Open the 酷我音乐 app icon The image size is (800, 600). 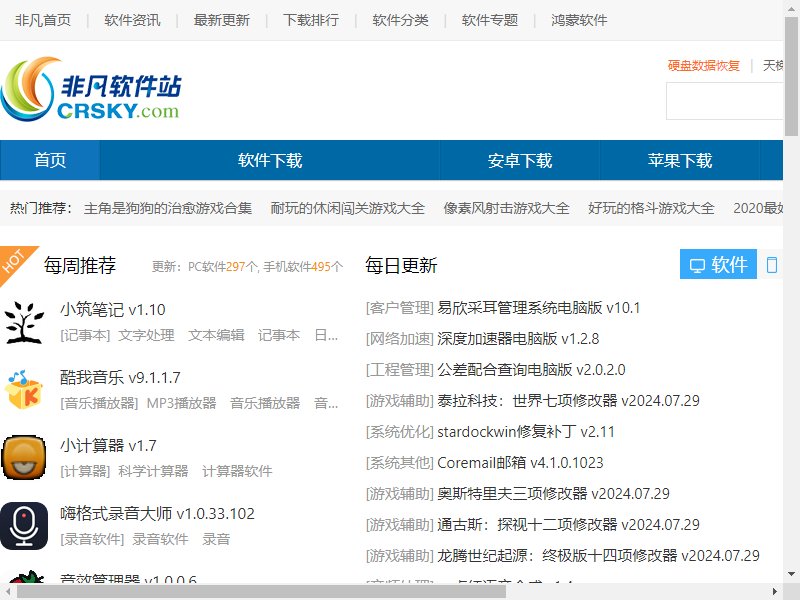[x=24, y=390]
